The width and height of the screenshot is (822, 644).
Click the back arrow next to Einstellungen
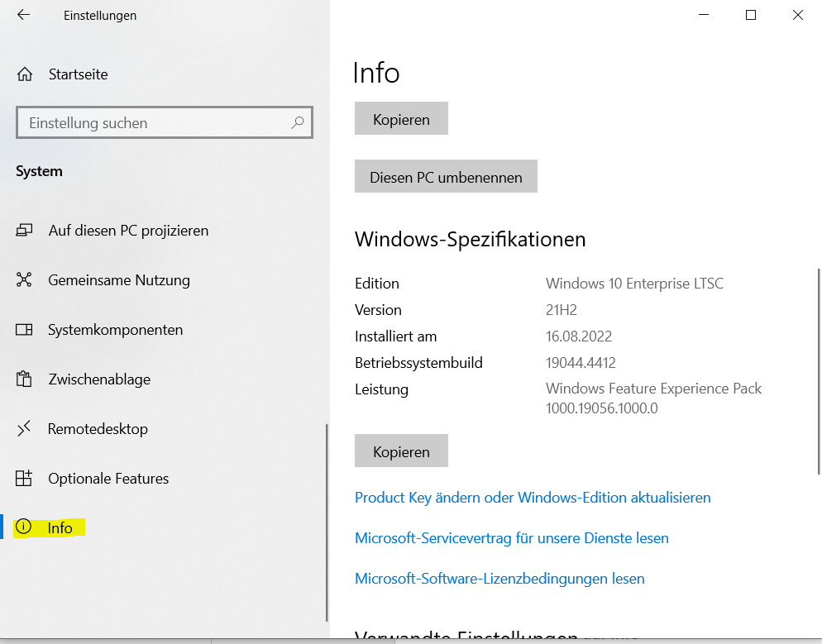tap(23, 15)
